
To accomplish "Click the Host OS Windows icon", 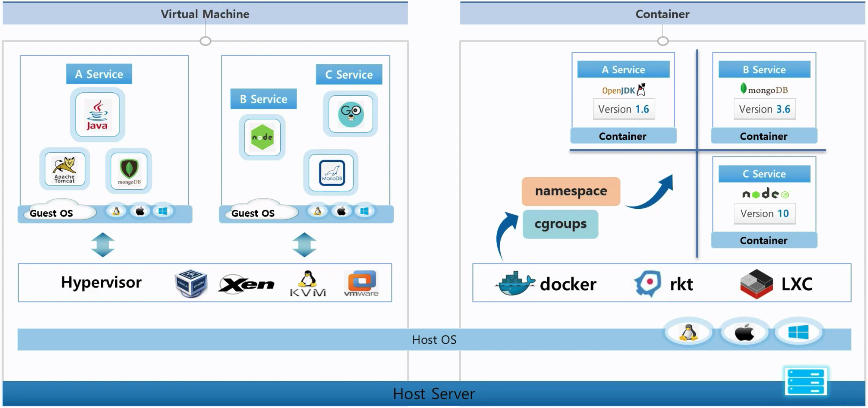I will coord(798,333).
